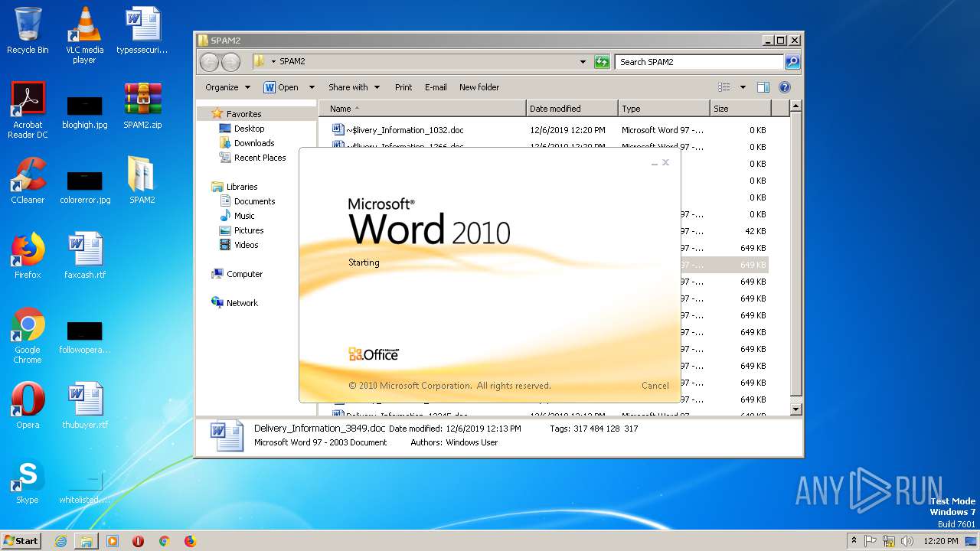Launch Skype desktop shortcut
Screen dimensions: 980x551
tap(28, 481)
